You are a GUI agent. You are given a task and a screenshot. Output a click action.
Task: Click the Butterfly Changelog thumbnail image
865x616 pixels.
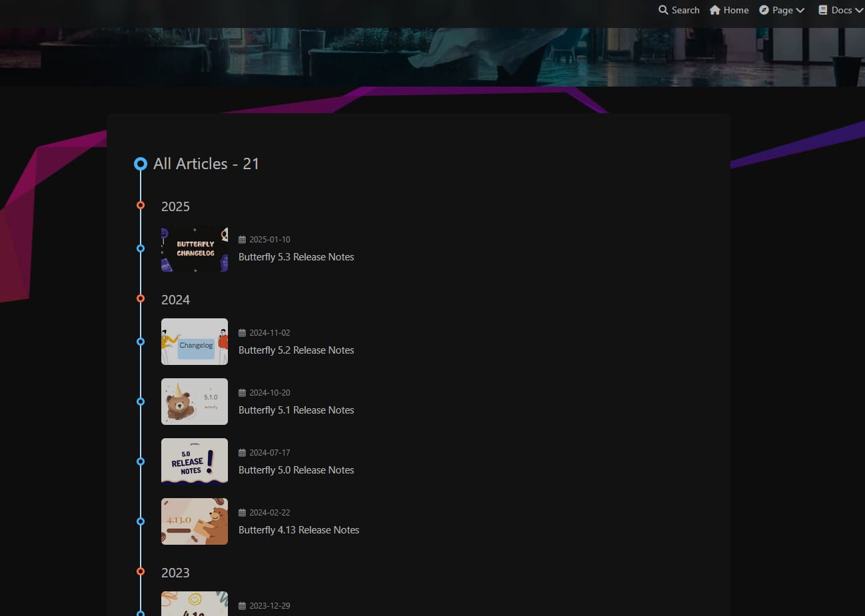click(195, 248)
